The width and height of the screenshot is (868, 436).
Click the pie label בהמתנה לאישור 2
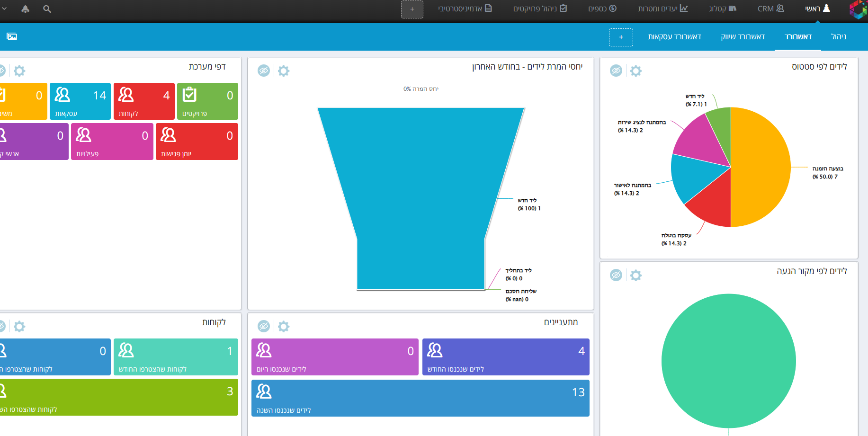633,189
